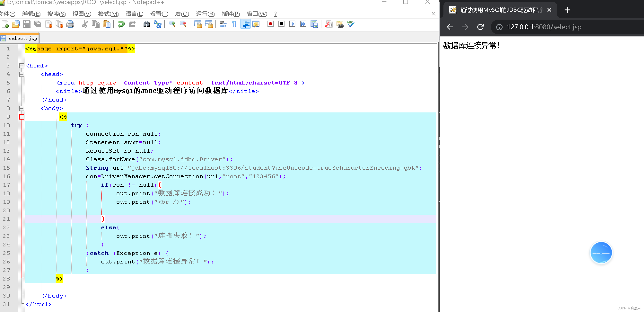
Task: Click the Undo green arrow icon
Action: 121,24
